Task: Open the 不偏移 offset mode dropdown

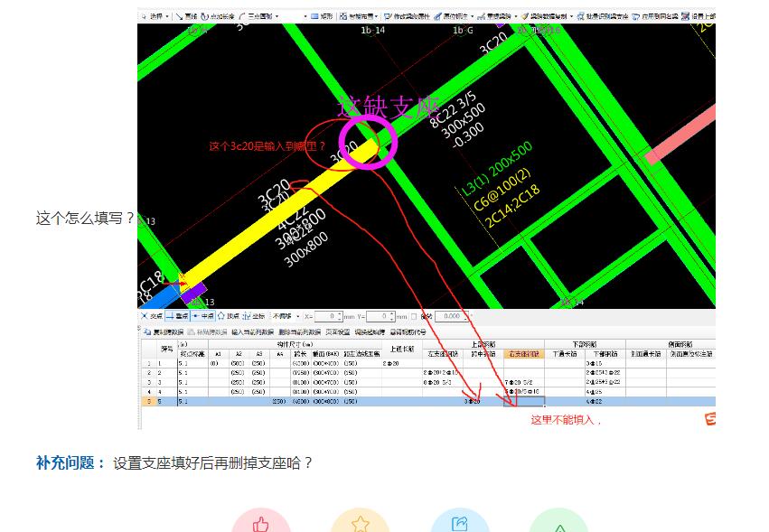Action: 286,316
